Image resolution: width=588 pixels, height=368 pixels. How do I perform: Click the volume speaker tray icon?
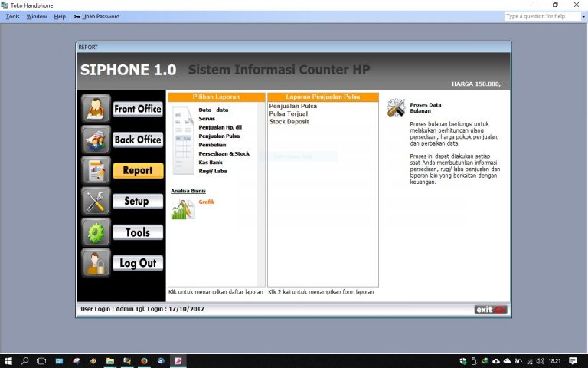(540, 361)
